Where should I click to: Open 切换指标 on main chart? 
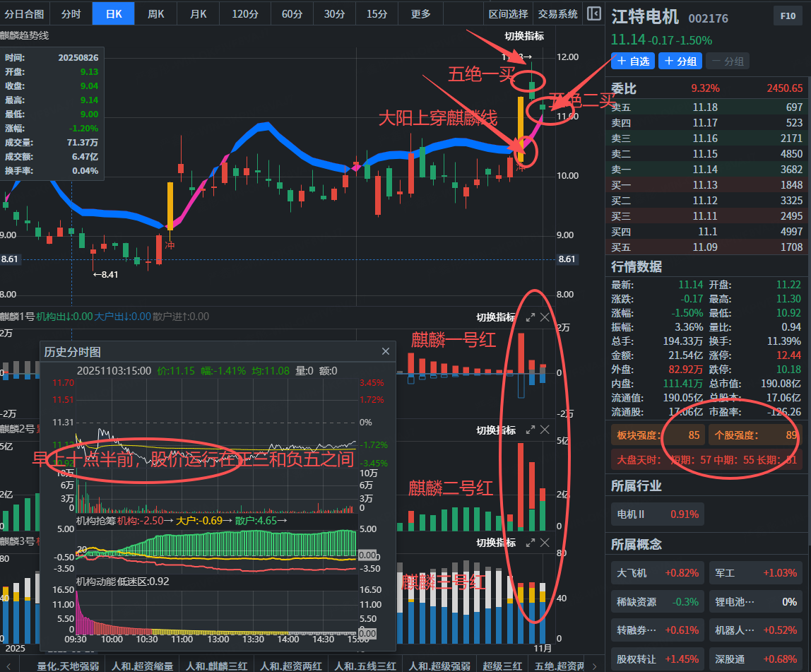523,36
